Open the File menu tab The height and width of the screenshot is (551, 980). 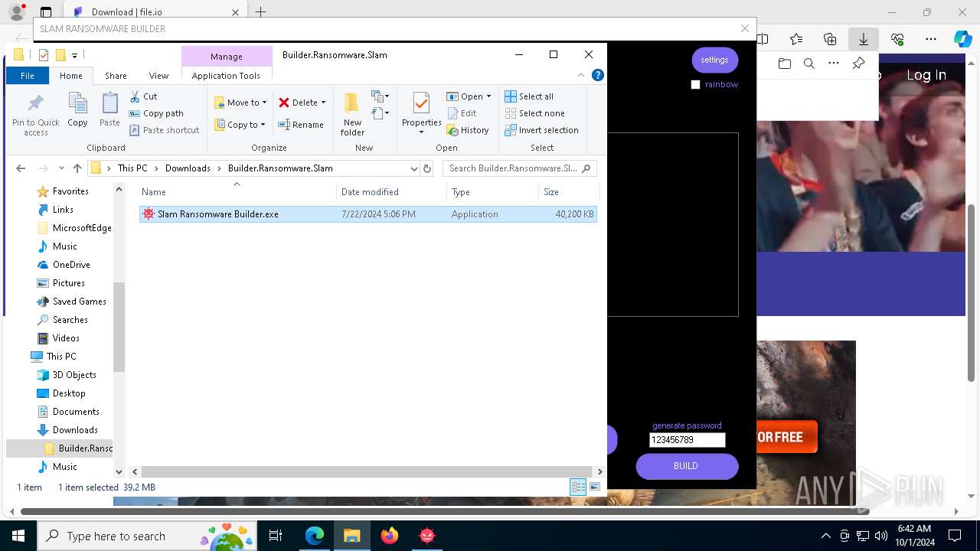click(27, 76)
